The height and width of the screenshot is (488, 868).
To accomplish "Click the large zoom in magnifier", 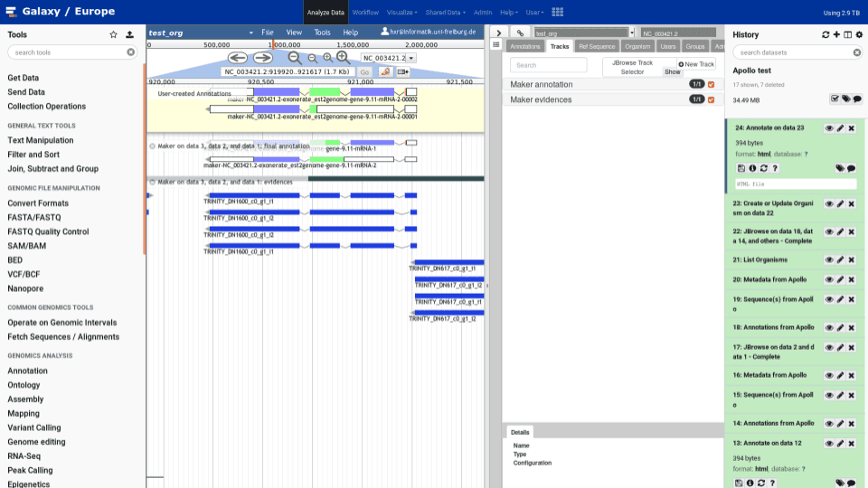I will click(x=343, y=58).
